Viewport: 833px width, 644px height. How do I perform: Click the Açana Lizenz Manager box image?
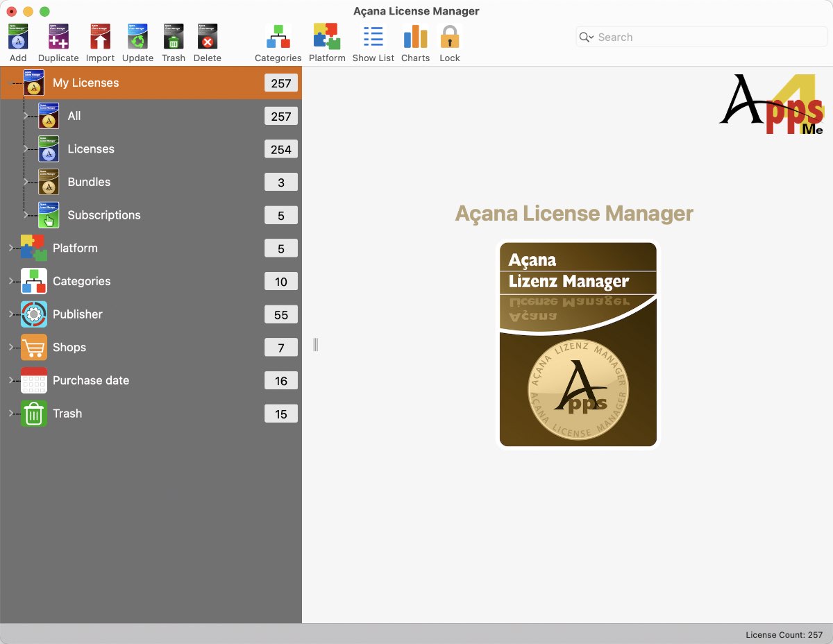click(578, 344)
